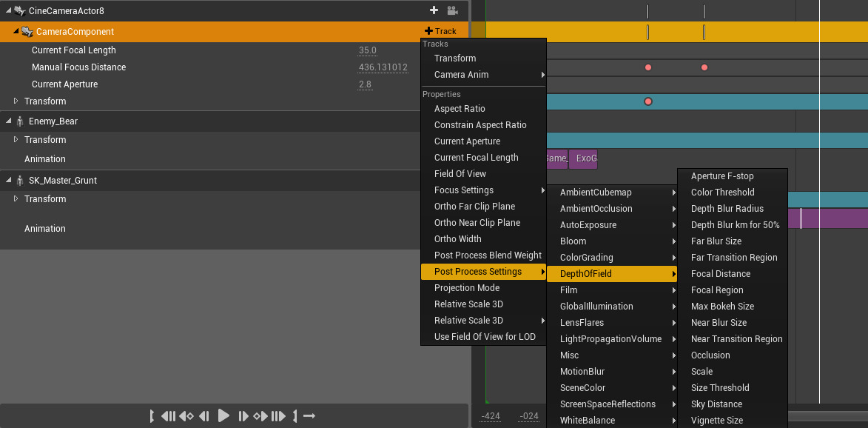Expand the Transform under CameraComponent
The width and height of the screenshot is (868, 428).
(x=16, y=101)
